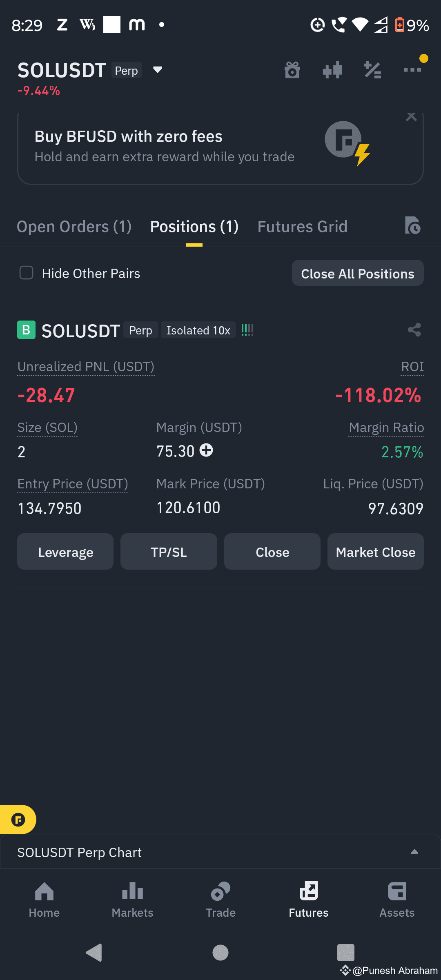The height and width of the screenshot is (980, 441).
Task: Open the three-dots more menu
Action: pyautogui.click(x=412, y=70)
